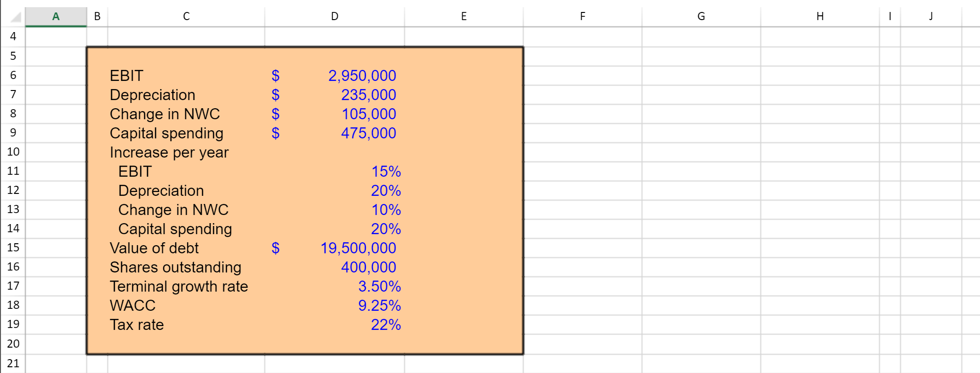The image size is (980, 373).
Task: Select column A header
Action: click(x=55, y=16)
